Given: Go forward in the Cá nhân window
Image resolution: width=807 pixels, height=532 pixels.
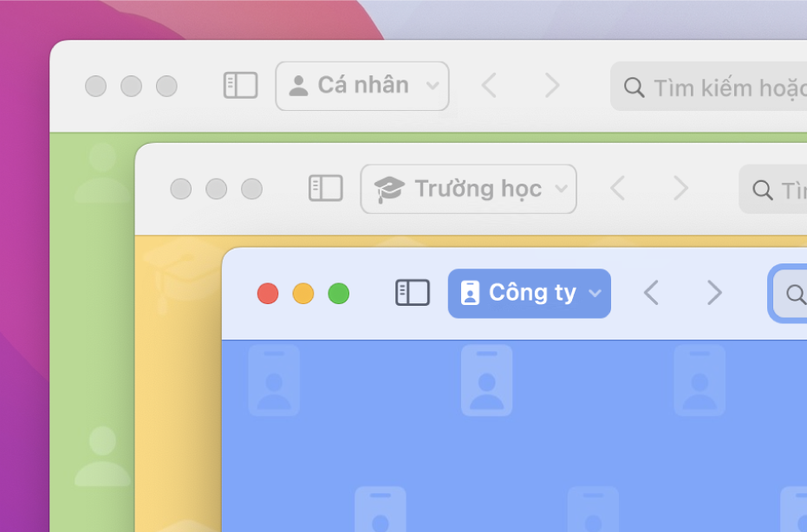Looking at the screenshot, I should (552, 85).
